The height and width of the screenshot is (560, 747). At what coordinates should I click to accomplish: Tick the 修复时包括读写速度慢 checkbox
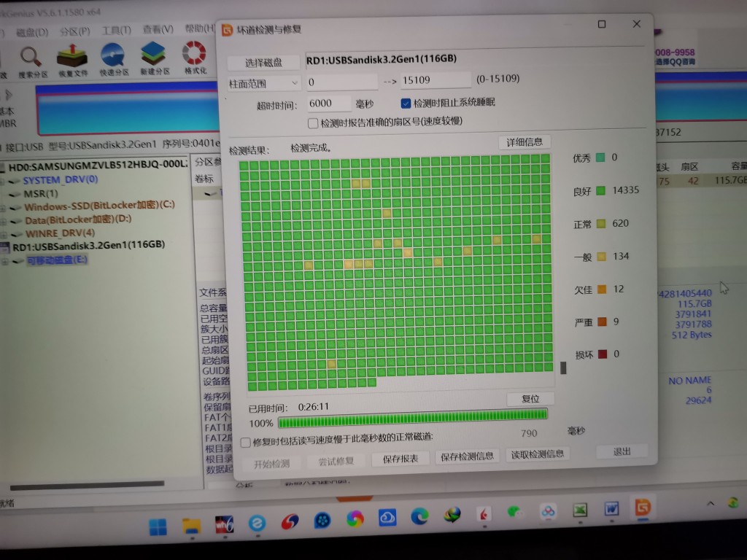[246, 442]
